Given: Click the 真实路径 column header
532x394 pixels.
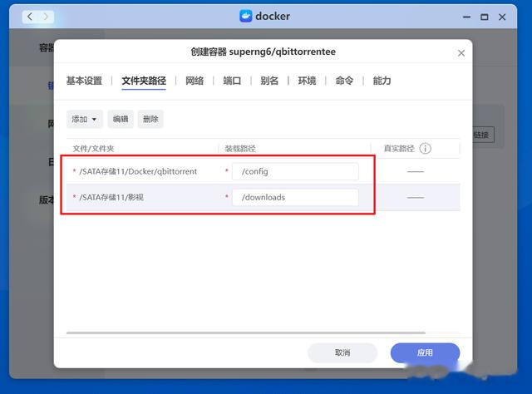Looking at the screenshot, I should pyautogui.click(x=399, y=148).
